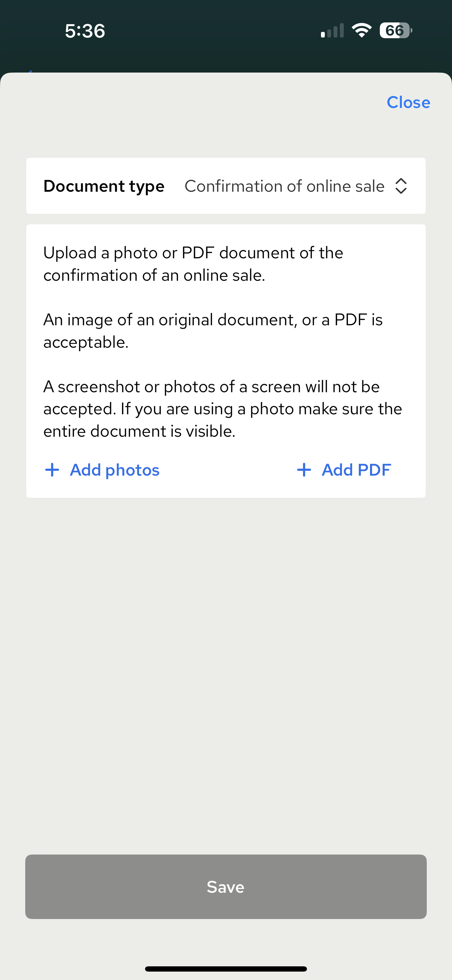Screen dimensions: 452x980
Task: Click the screenshot not accepted warning text
Action: (222, 409)
